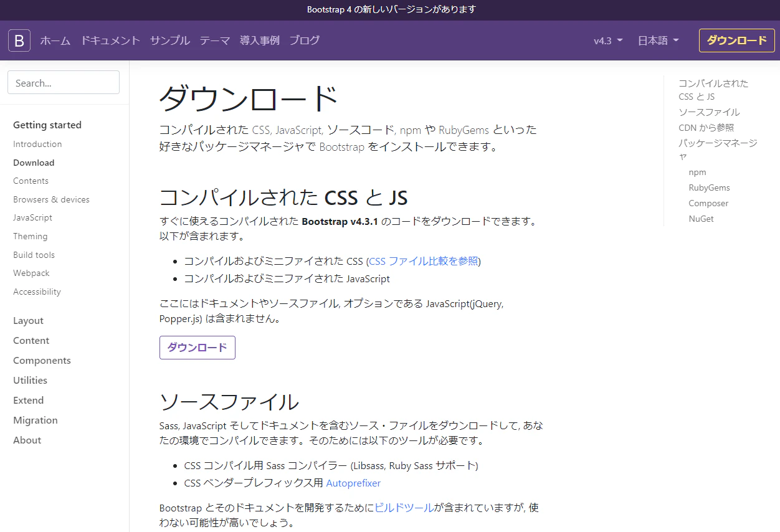
Task: Expand the Migration sidebar section
Action: (35, 420)
